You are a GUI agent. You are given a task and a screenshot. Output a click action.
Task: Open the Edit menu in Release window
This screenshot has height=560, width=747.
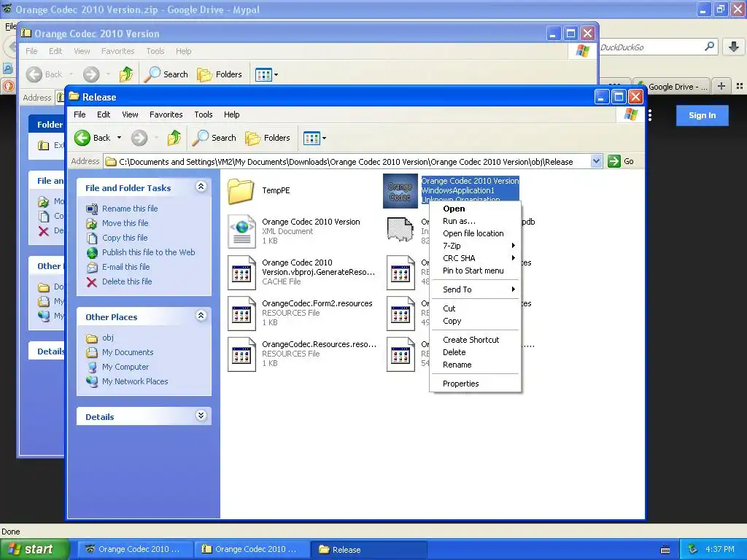pyautogui.click(x=104, y=114)
